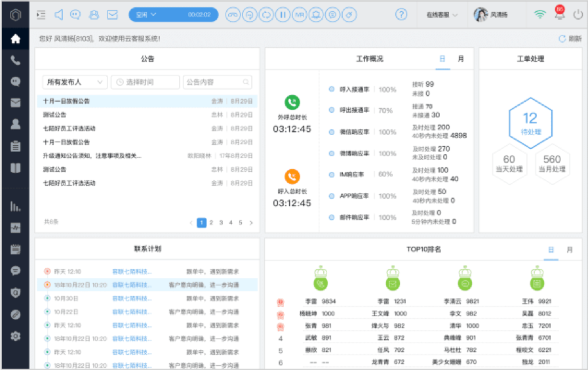Open the mail envelope sidebar section
The width and height of the screenshot is (588, 370).
15,102
